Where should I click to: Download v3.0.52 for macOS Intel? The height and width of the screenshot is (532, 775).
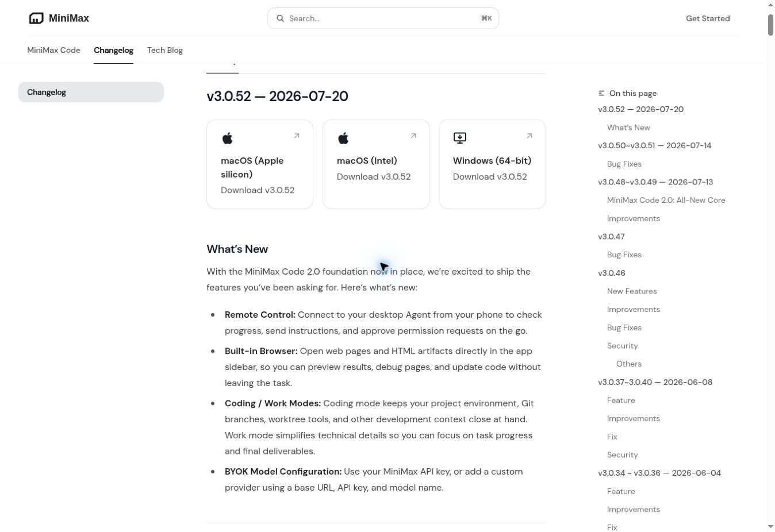click(x=376, y=164)
